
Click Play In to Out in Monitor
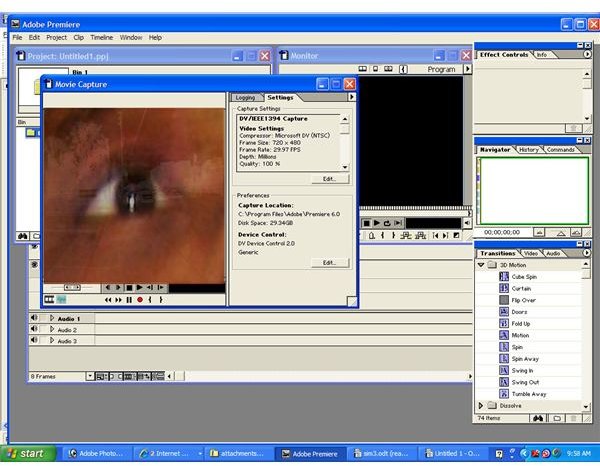click(x=398, y=223)
